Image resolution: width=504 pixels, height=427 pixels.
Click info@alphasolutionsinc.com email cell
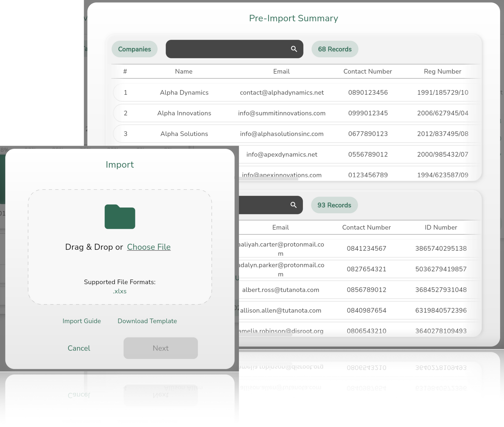pyautogui.click(x=282, y=134)
